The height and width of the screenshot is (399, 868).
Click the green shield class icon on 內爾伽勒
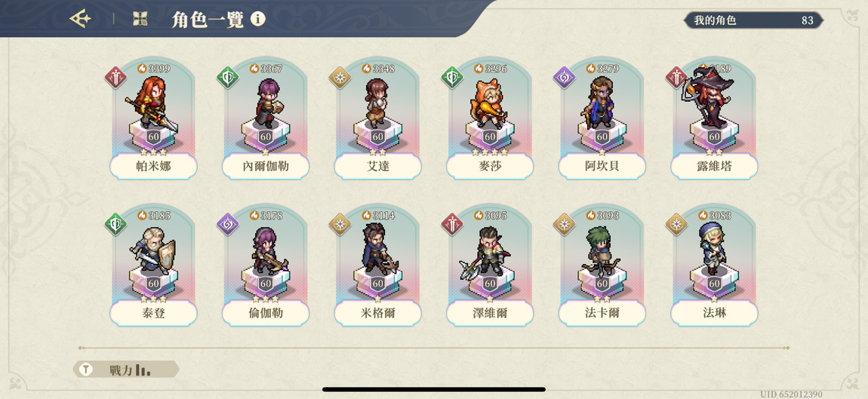pyautogui.click(x=227, y=77)
